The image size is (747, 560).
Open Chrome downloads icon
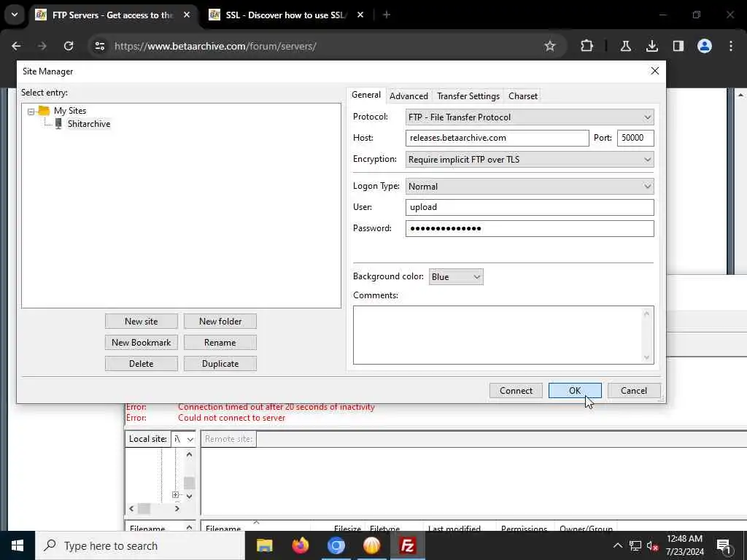pos(651,46)
